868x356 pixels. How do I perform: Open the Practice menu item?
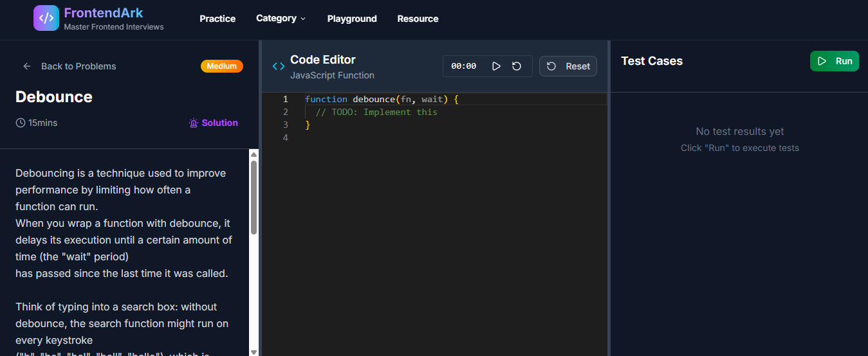coord(217,19)
